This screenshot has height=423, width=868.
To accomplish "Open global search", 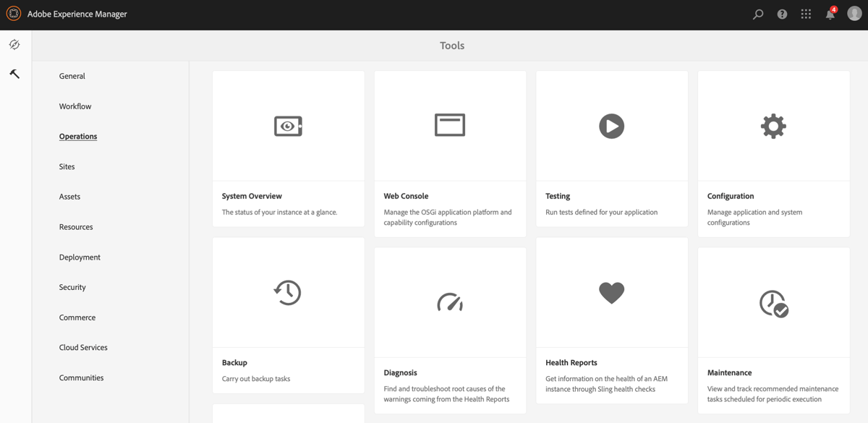I will point(757,14).
